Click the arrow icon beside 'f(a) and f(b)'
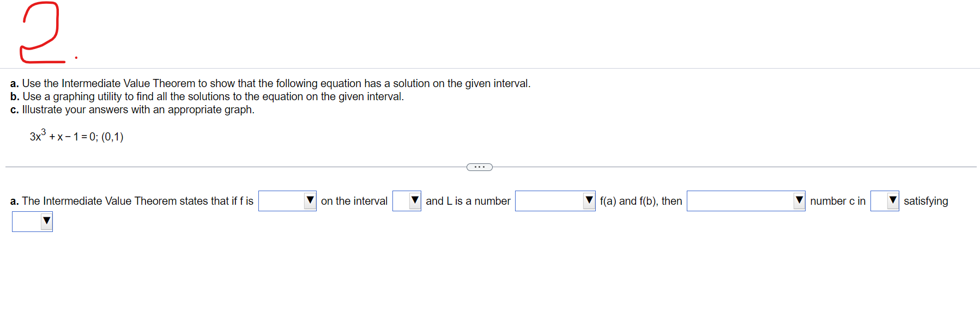The width and height of the screenshot is (980, 330). point(589,200)
